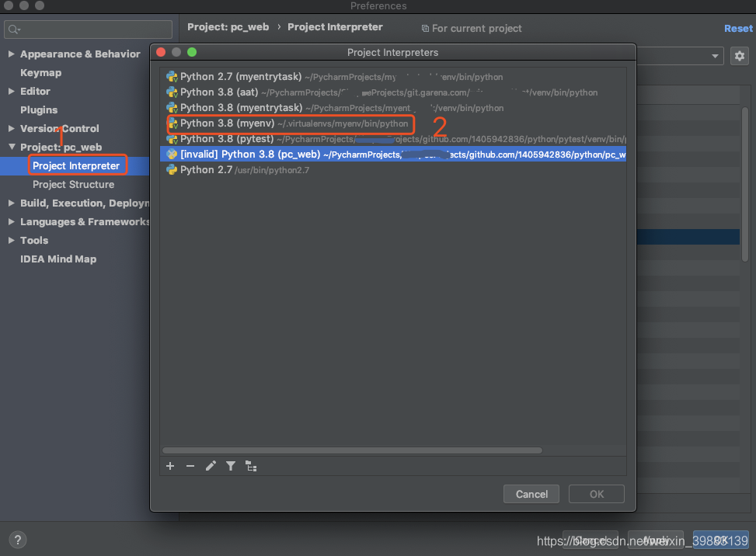Viewport: 756px width, 556px height.
Task: Select Python 3.8 (pytest) interpreter
Action: point(393,139)
